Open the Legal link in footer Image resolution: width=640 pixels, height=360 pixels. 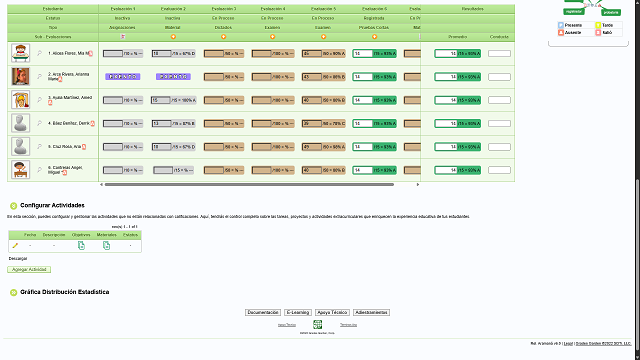pyautogui.click(x=568, y=344)
